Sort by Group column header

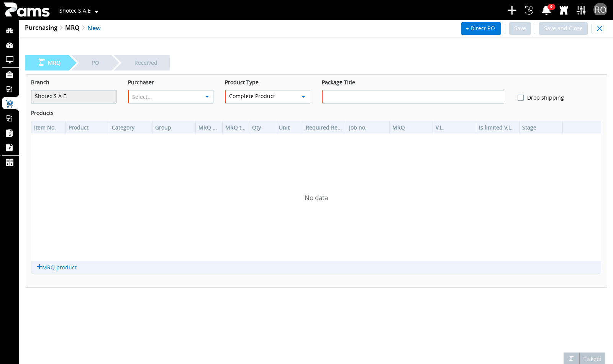174,128
